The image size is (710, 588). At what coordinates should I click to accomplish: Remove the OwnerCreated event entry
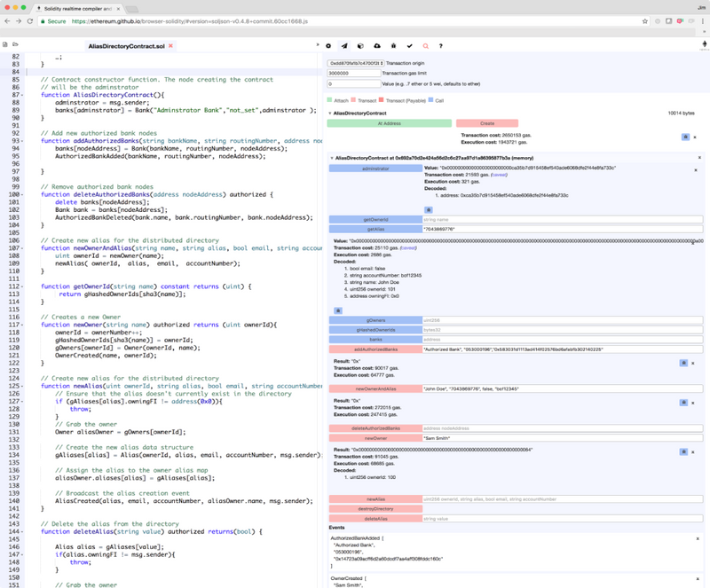(698, 578)
